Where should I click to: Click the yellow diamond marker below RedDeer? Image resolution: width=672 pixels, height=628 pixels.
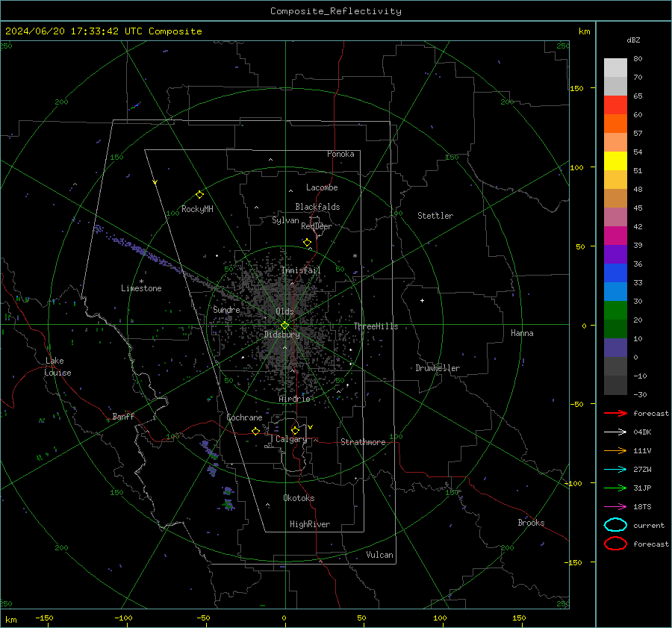(x=307, y=243)
